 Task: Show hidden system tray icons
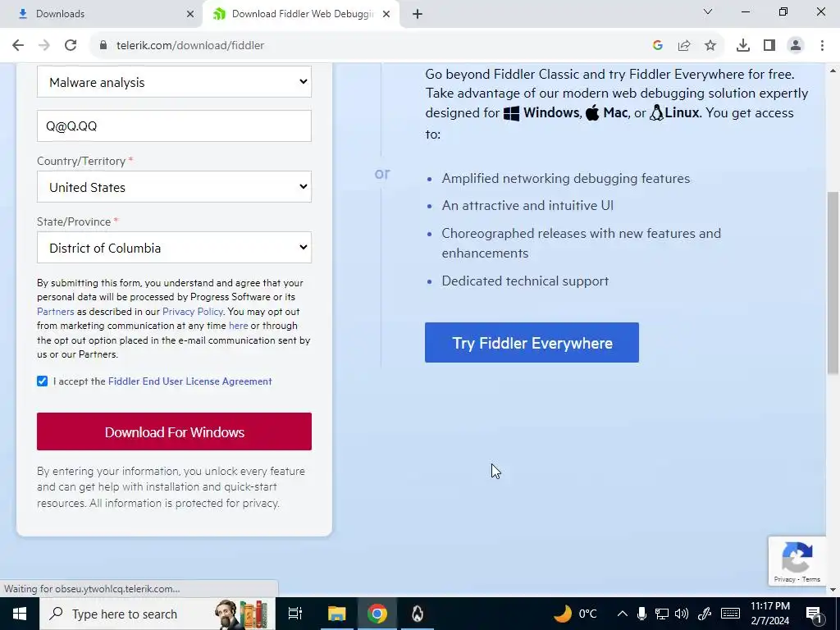coord(622,614)
